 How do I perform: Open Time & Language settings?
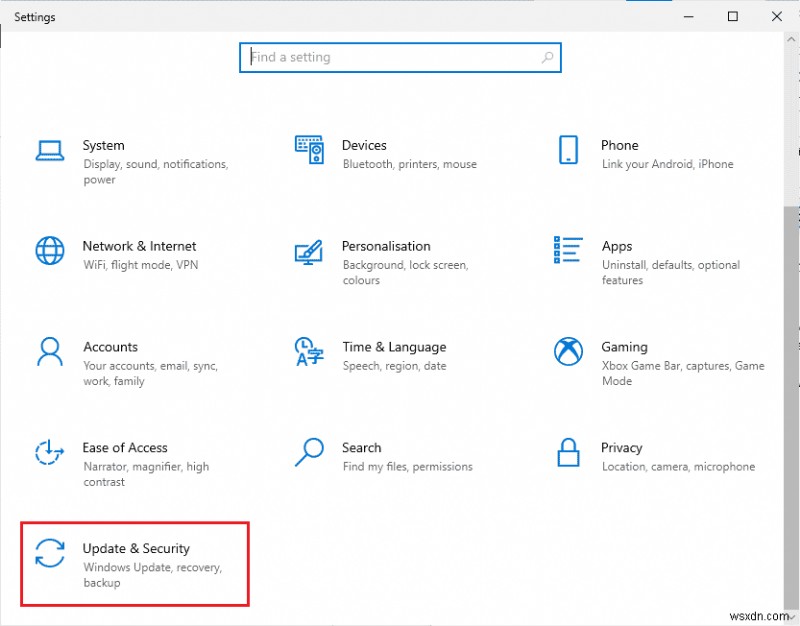pyautogui.click(x=394, y=347)
